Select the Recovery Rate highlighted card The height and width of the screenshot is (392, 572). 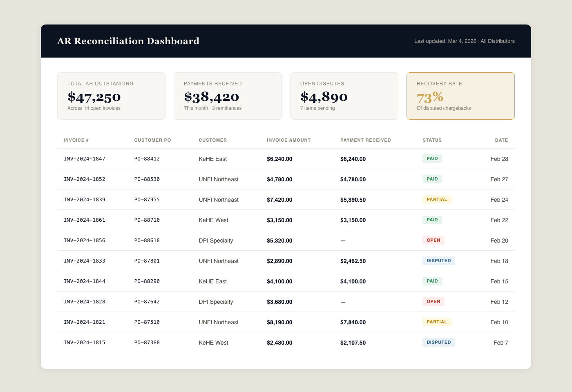point(460,96)
